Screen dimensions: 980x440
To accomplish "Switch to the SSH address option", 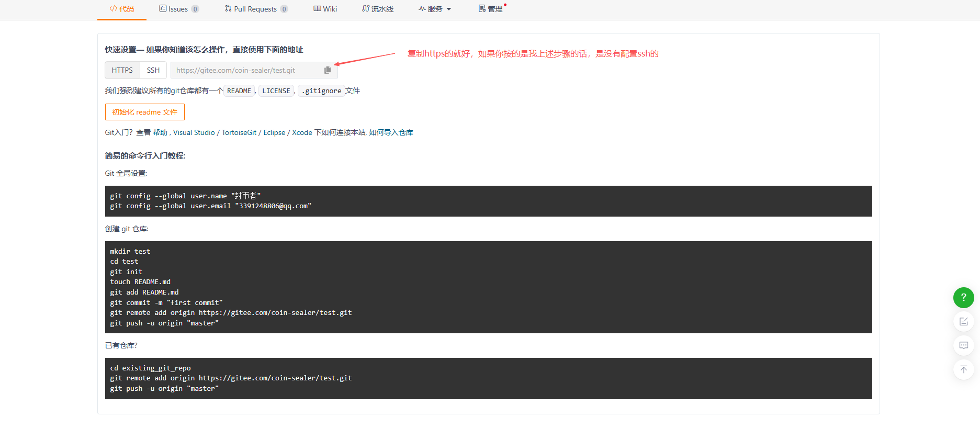I will point(153,70).
